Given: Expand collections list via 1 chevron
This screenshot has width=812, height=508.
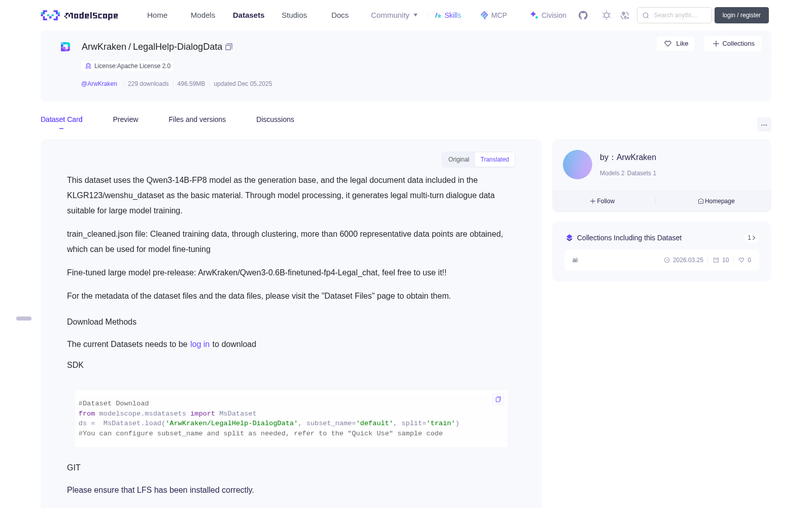Looking at the screenshot, I should pyautogui.click(x=752, y=238).
